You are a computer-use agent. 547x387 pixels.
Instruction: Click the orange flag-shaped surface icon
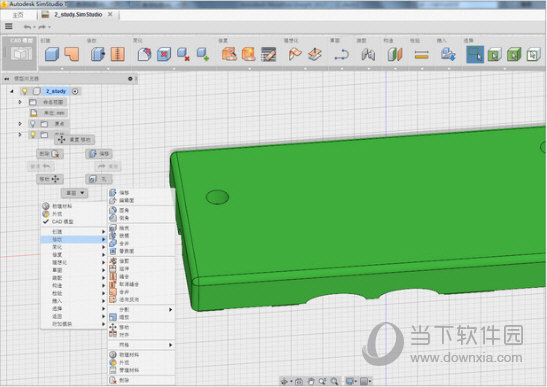coord(295,54)
